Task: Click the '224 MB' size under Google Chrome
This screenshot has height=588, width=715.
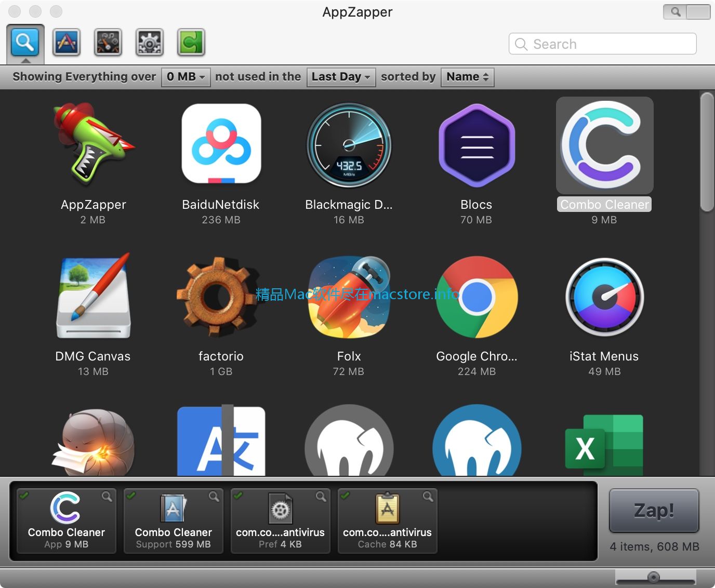Action: click(477, 371)
